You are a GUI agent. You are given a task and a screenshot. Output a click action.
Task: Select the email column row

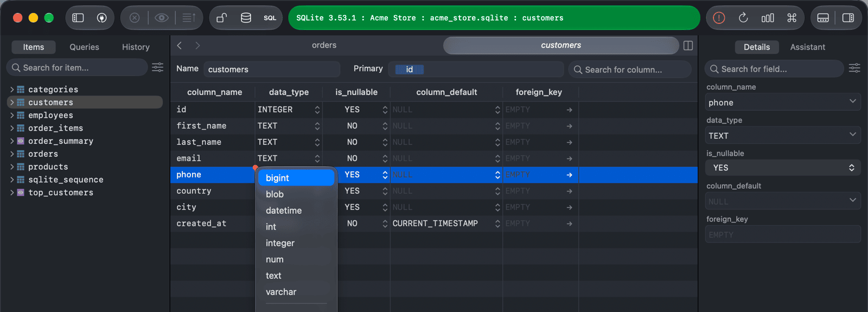434,158
